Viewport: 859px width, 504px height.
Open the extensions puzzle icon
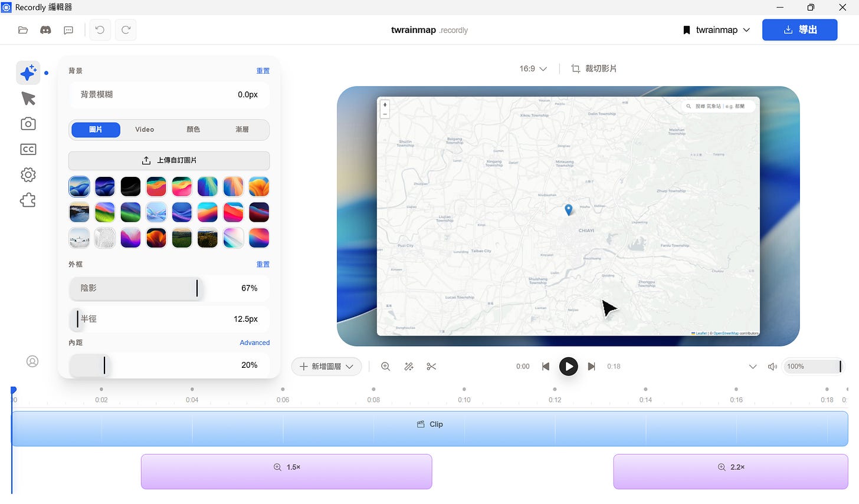point(28,200)
